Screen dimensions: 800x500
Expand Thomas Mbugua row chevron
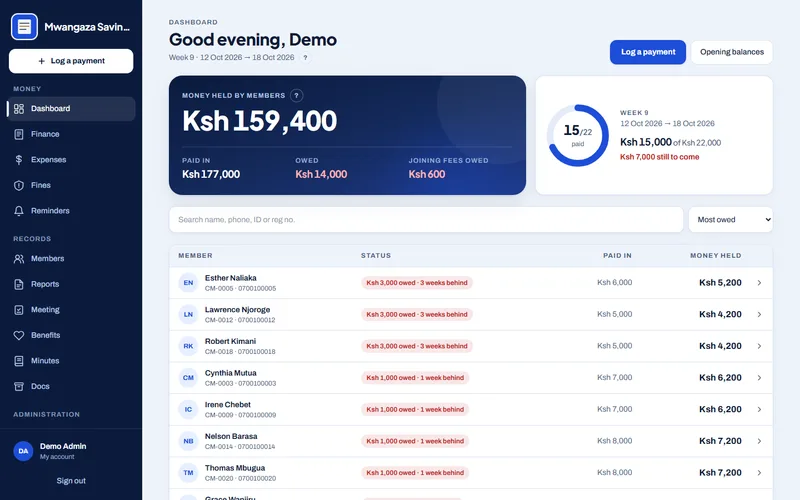759,472
